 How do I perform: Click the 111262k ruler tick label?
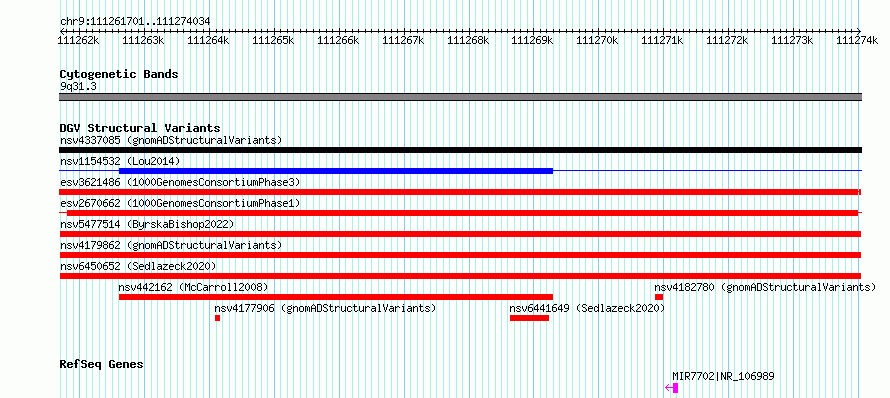tap(79, 40)
